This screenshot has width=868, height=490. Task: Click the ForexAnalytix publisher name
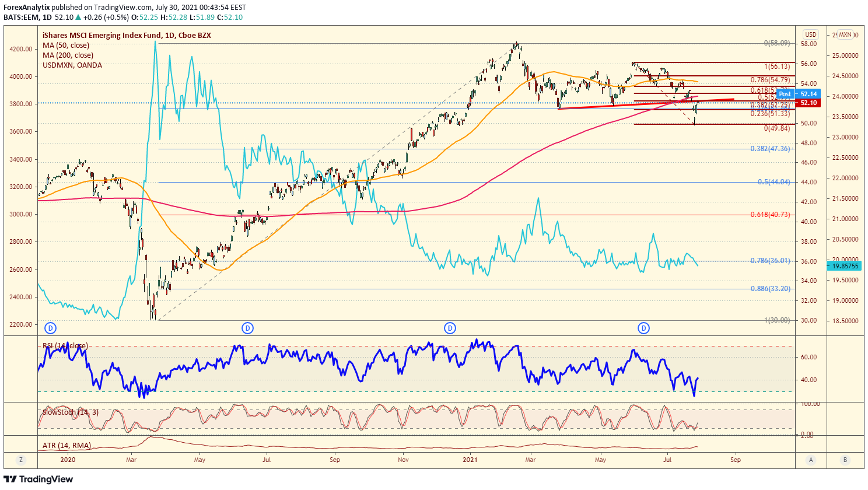pos(26,8)
